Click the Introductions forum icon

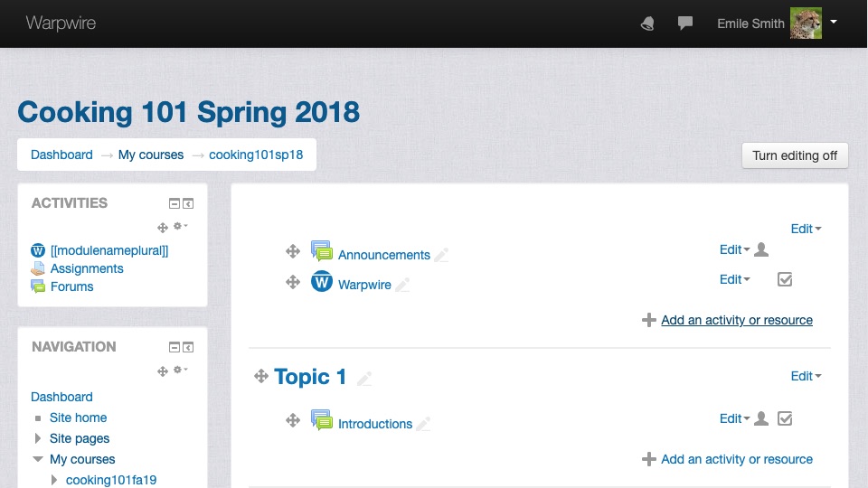(322, 420)
